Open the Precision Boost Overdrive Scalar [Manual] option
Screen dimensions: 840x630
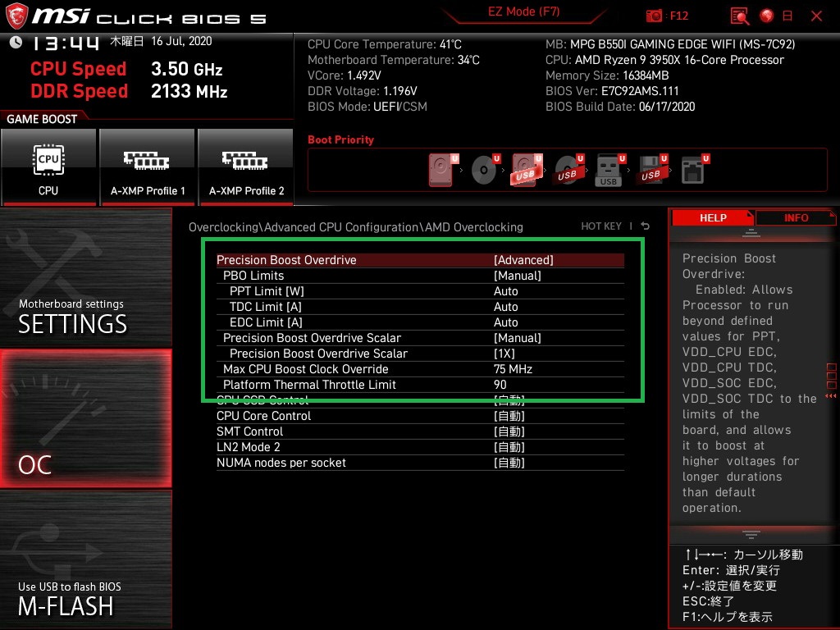click(x=518, y=338)
